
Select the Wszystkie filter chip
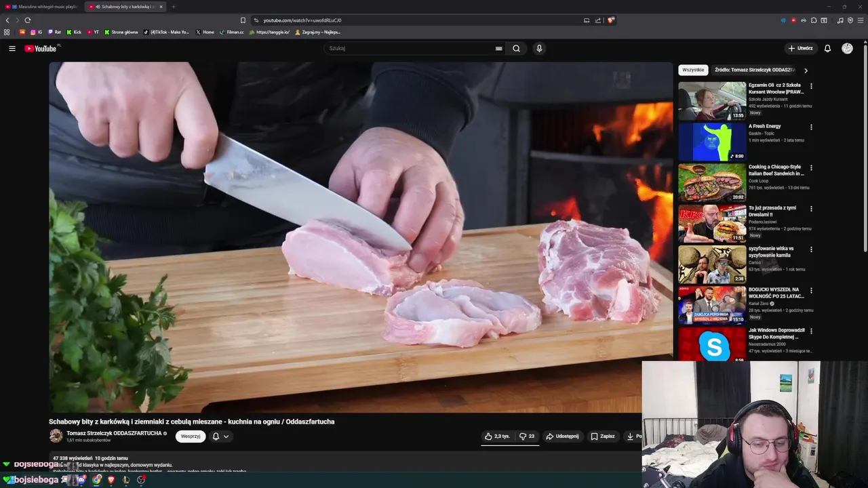693,70
